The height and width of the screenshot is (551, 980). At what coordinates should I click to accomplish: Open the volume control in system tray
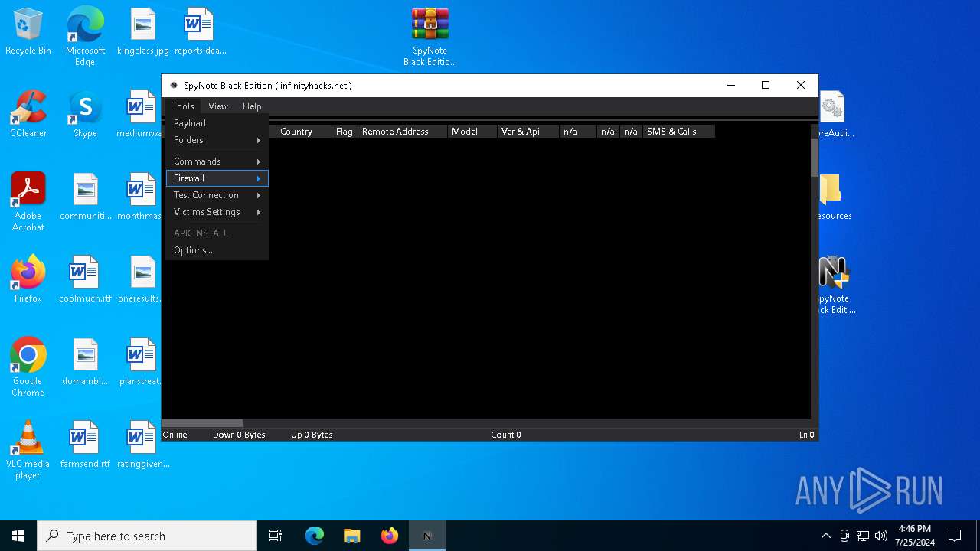tap(881, 536)
